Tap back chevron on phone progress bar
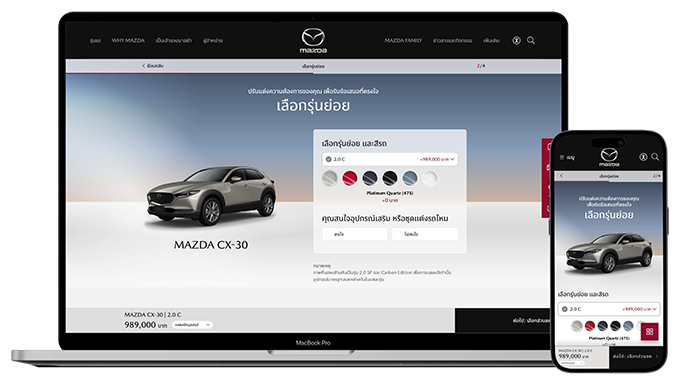Viewport: 680px width, 383px height. pyautogui.click(x=562, y=176)
